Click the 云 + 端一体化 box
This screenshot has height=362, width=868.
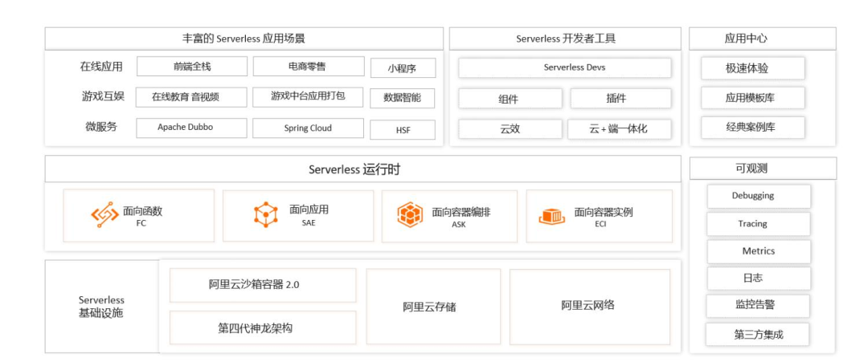pos(620,129)
